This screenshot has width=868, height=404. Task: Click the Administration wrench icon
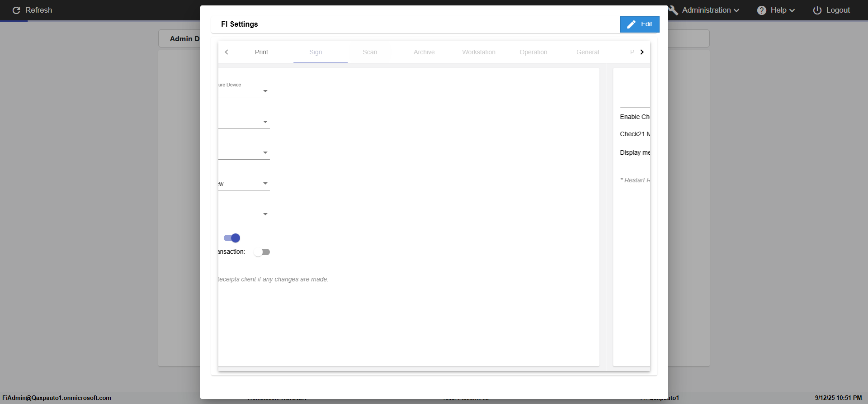pos(673,10)
